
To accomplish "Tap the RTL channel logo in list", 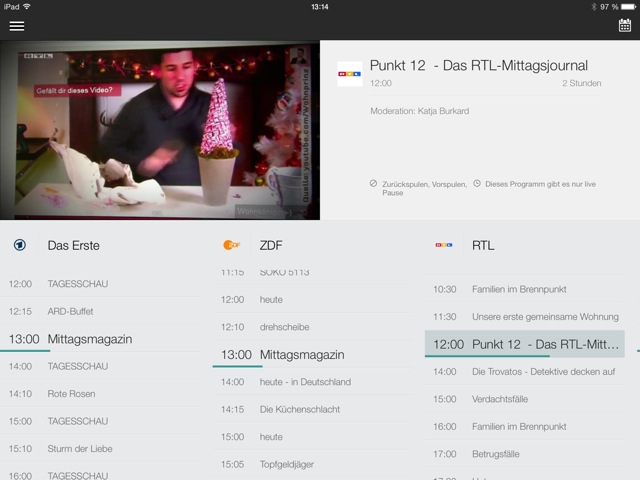I will 443,245.
